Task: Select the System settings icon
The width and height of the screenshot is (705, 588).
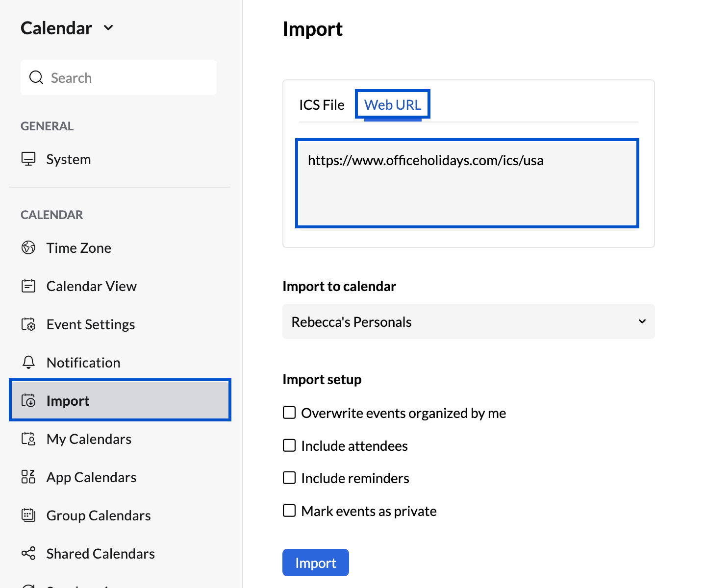Action: pos(29,158)
